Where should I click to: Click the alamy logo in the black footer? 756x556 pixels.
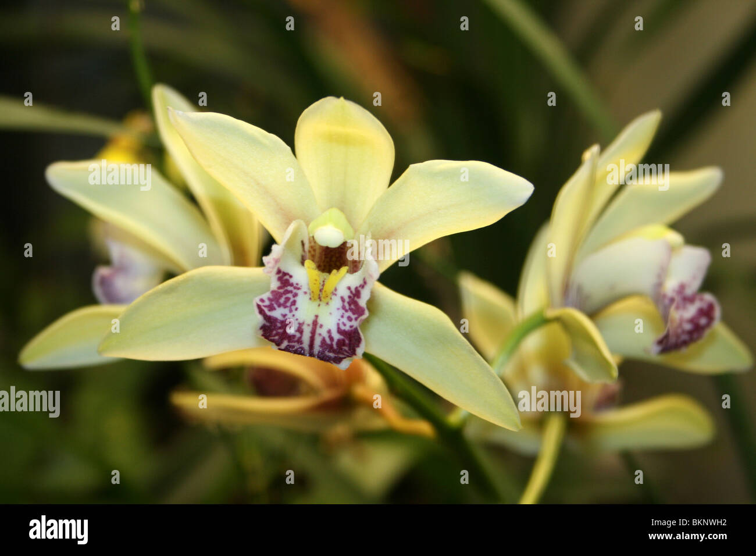(59, 530)
